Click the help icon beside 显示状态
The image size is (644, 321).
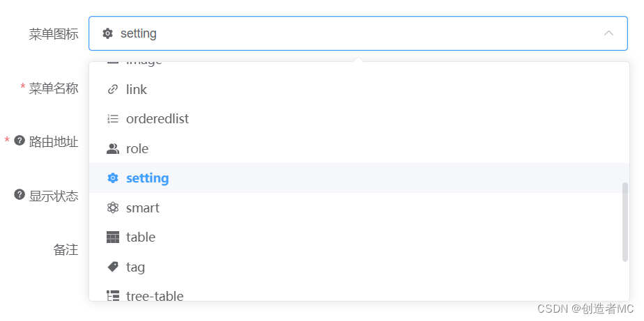tap(20, 194)
